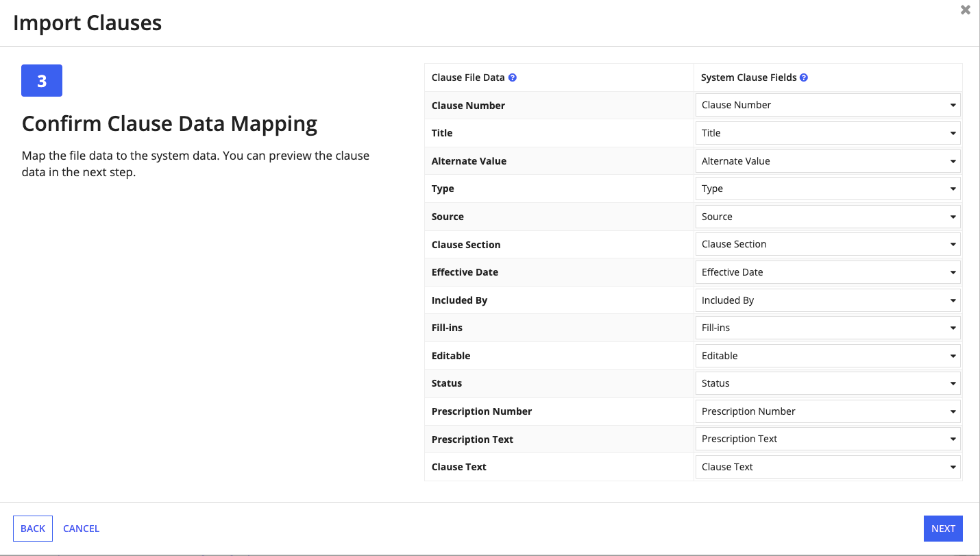Open the Prescription Number mapping dropdown

[828, 411]
